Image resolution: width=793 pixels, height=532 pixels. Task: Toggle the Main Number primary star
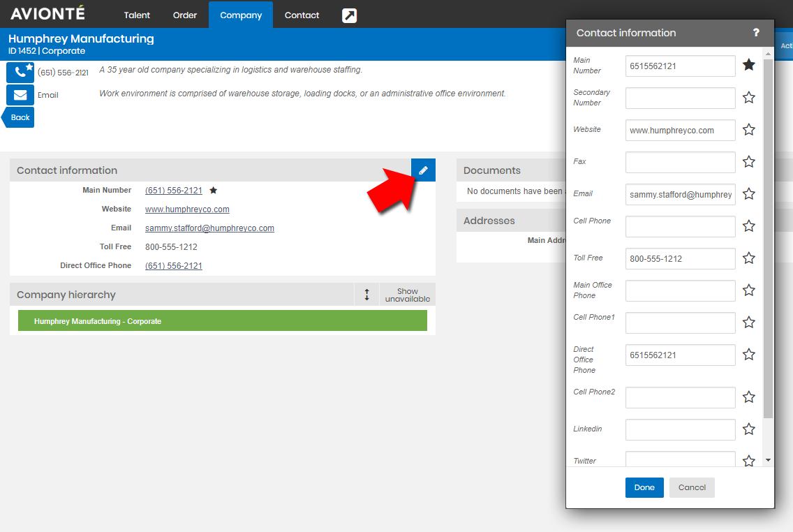[749, 65]
